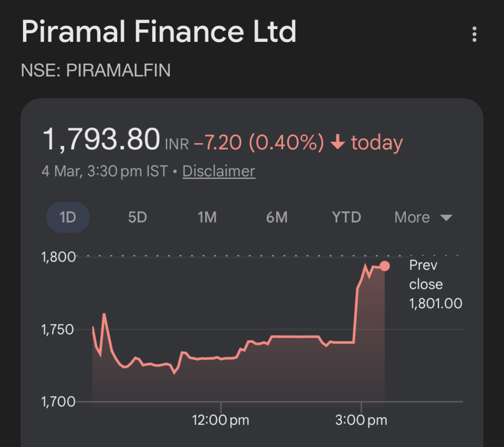Select the 6M range tab

(277, 217)
